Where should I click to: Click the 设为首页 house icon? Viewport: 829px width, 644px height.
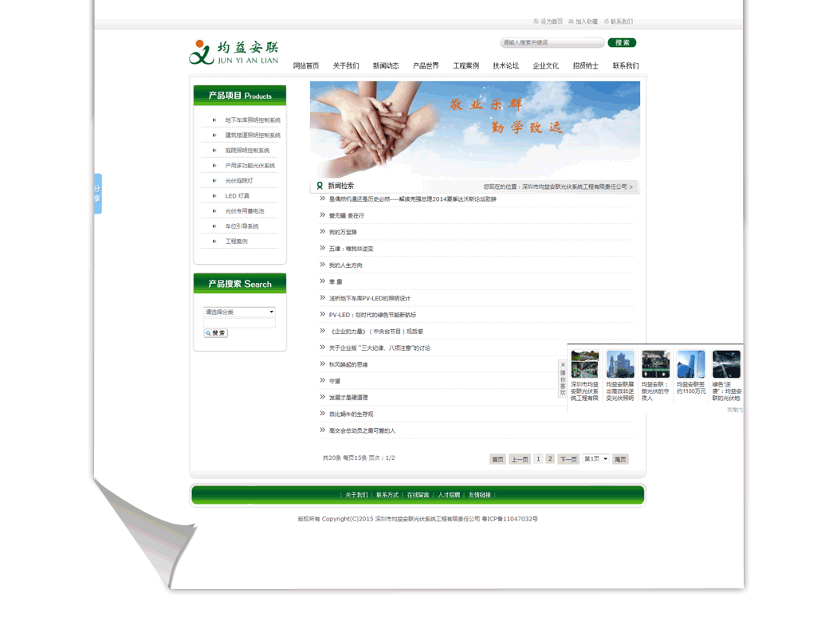536,22
